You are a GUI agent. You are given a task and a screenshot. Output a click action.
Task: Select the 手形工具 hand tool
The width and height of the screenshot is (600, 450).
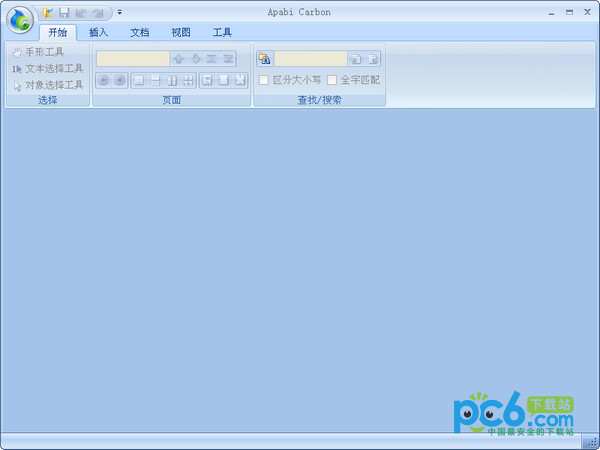pyautogui.click(x=38, y=52)
